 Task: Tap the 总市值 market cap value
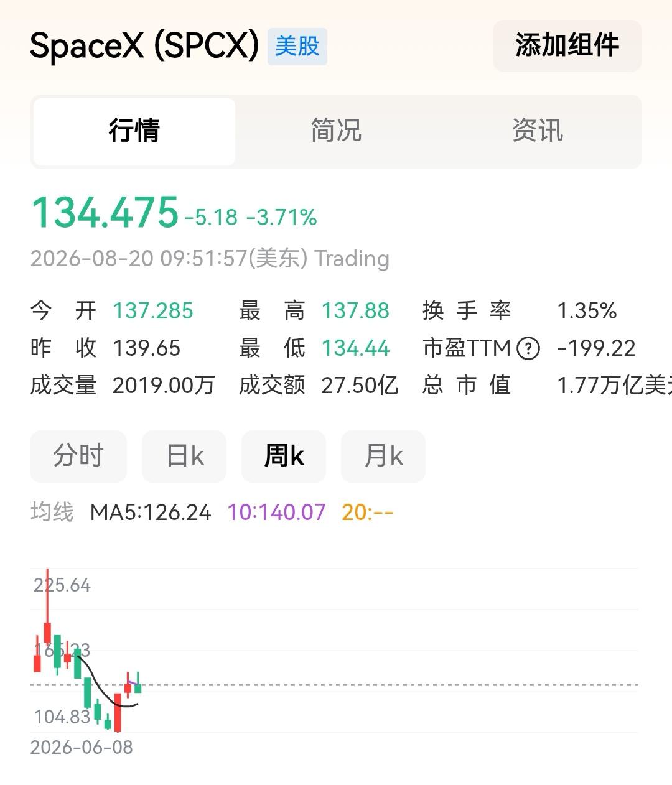pos(614,386)
